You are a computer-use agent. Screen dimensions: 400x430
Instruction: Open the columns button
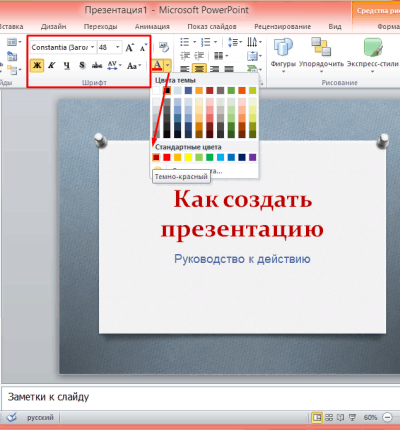(x=221, y=55)
